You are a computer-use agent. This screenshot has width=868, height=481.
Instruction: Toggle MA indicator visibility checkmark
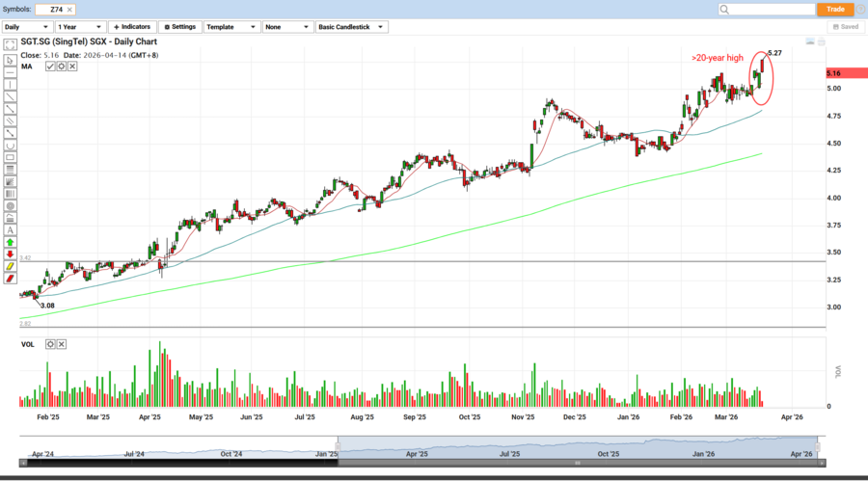point(50,67)
